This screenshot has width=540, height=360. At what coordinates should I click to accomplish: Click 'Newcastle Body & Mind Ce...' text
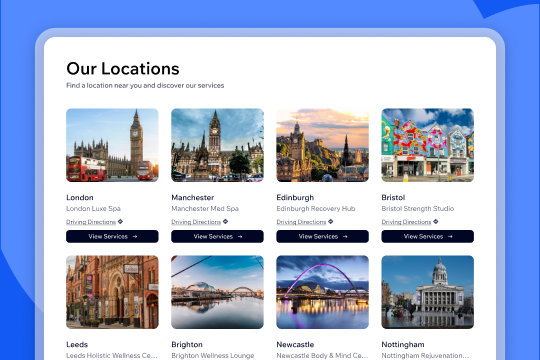pyautogui.click(x=322, y=356)
